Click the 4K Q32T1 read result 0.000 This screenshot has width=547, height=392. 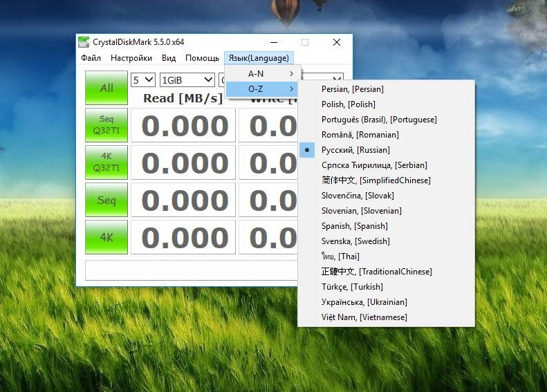(183, 162)
